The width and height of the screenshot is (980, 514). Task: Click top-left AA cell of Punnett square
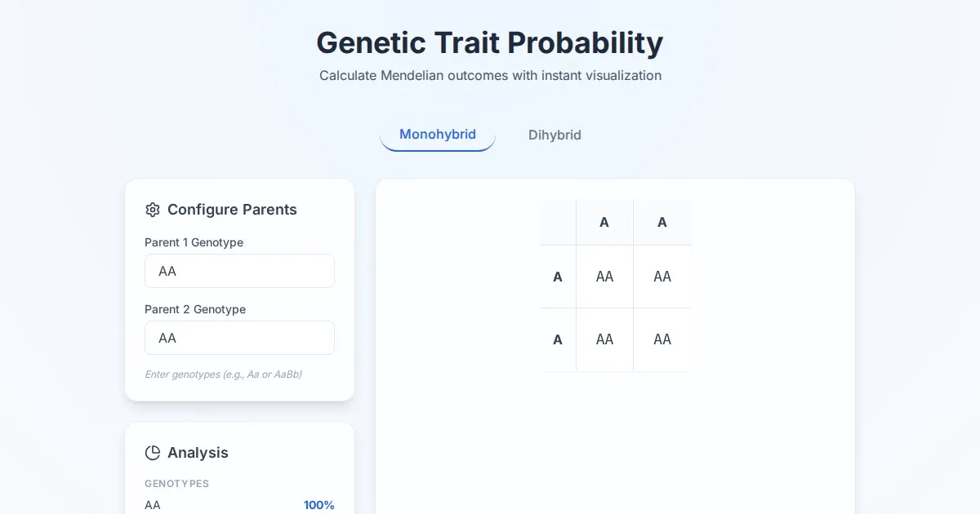click(604, 277)
